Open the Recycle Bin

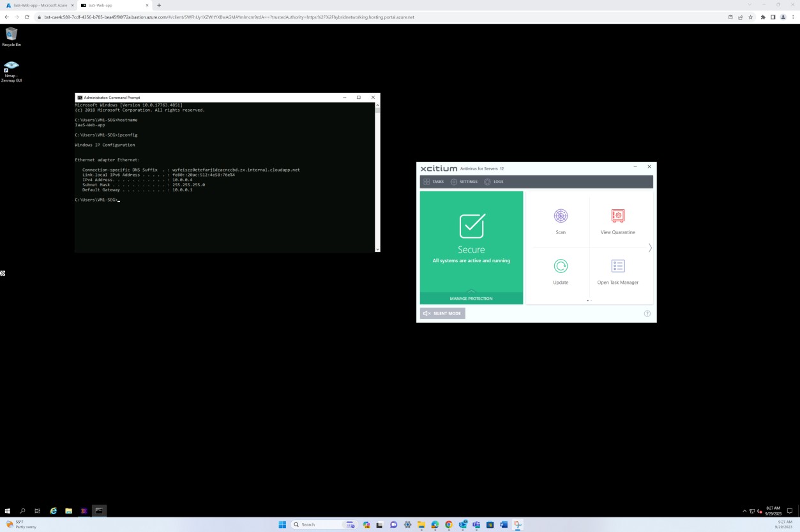point(11,35)
